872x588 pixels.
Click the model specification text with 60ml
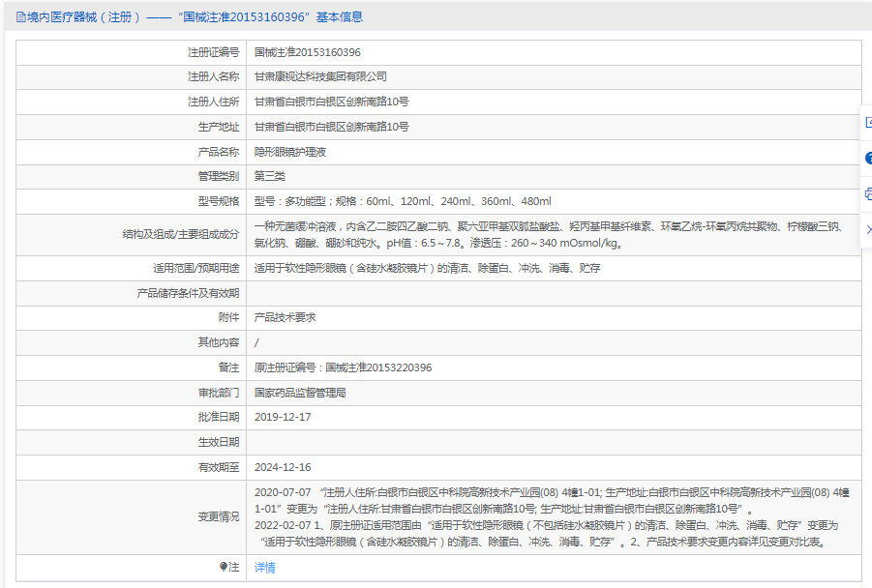click(402, 201)
